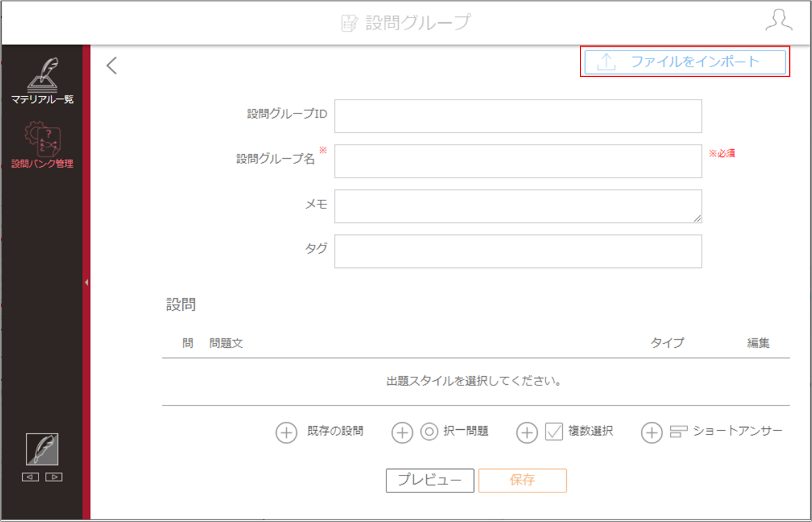Grab the メモ textarea resize handle
Screen dimensions: 812x522
pyautogui.click(x=697, y=218)
